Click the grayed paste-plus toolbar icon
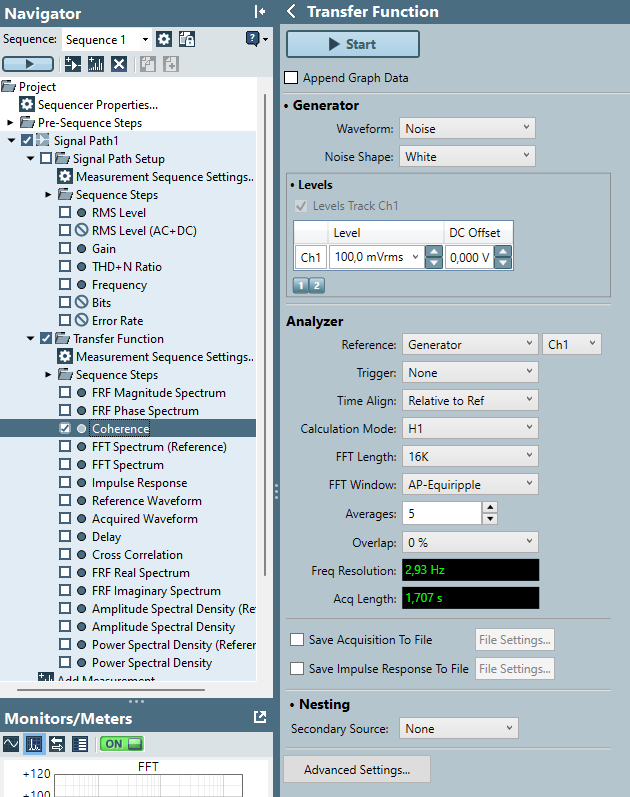The width and height of the screenshot is (630, 797). 171,64
